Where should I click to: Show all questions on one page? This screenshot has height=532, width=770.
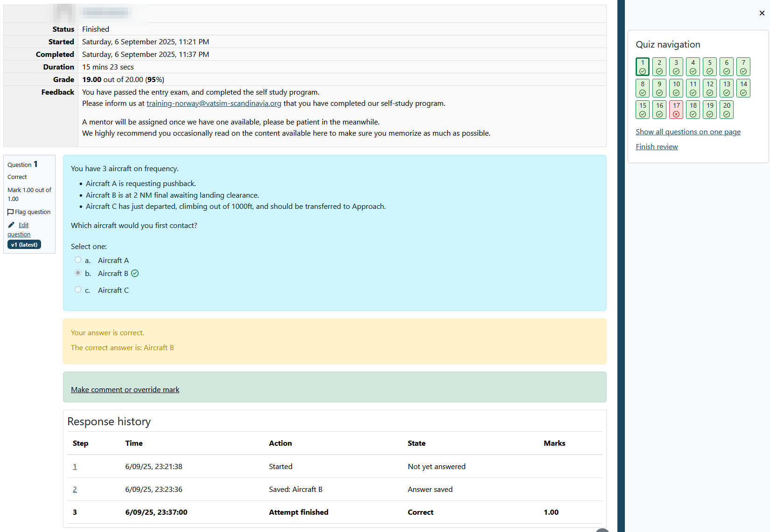pos(688,132)
